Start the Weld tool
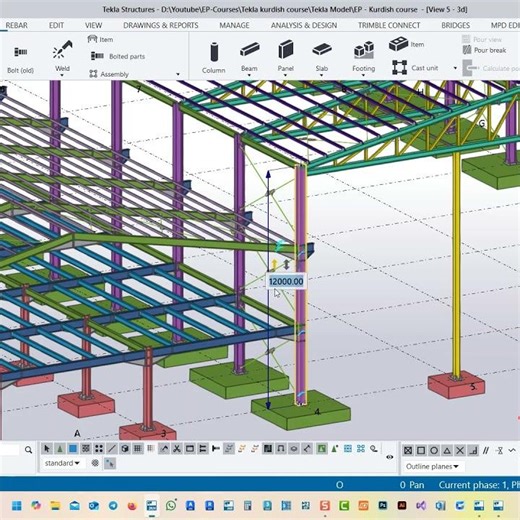This screenshot has height=520, width=520. click(62, 50)
